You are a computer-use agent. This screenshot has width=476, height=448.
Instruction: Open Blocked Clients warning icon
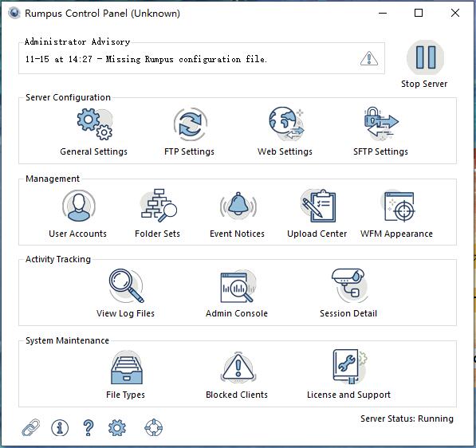[x=238, y=367]
